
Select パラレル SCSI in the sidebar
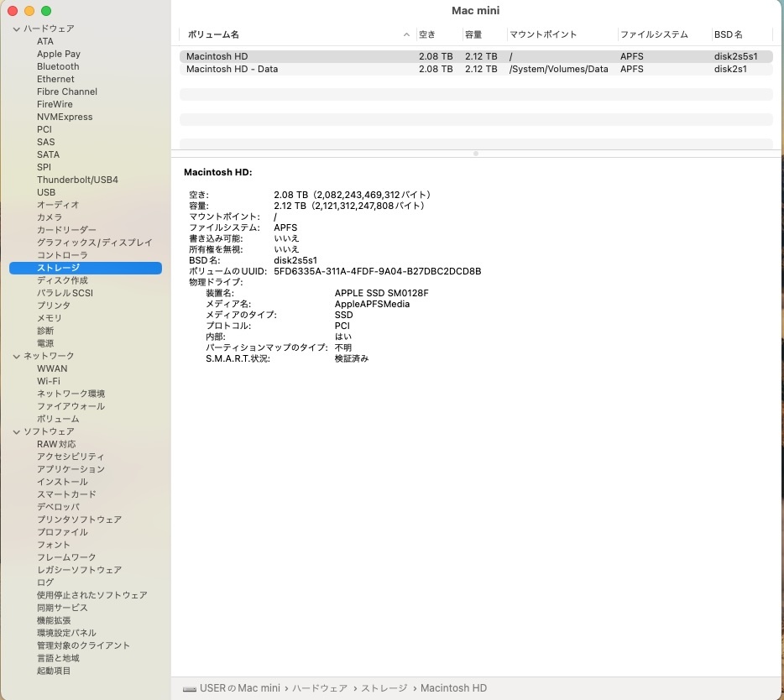pyautogui.click(x=65, y=293)
